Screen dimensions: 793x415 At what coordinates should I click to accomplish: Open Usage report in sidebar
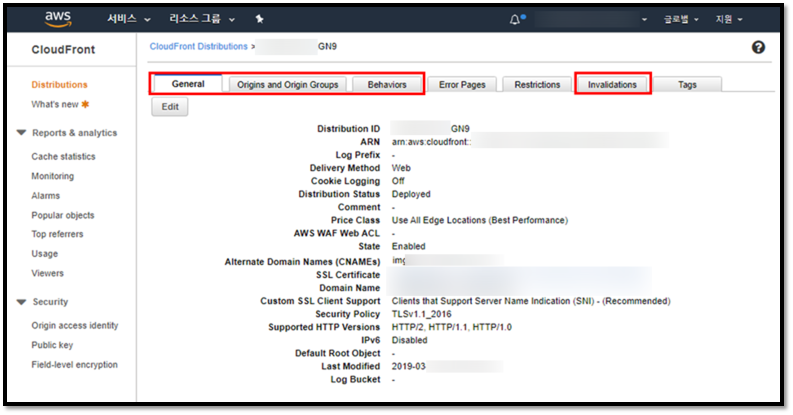point(45,254)
